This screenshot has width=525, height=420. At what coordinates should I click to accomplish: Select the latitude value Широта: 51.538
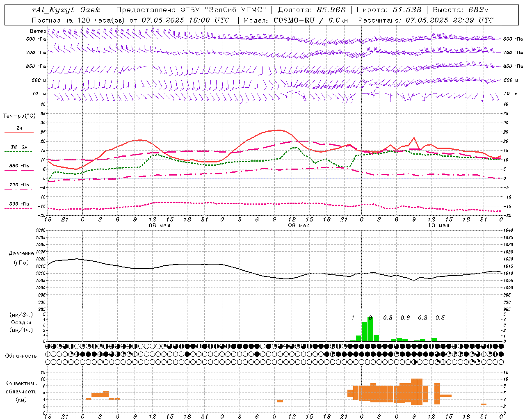389,10
